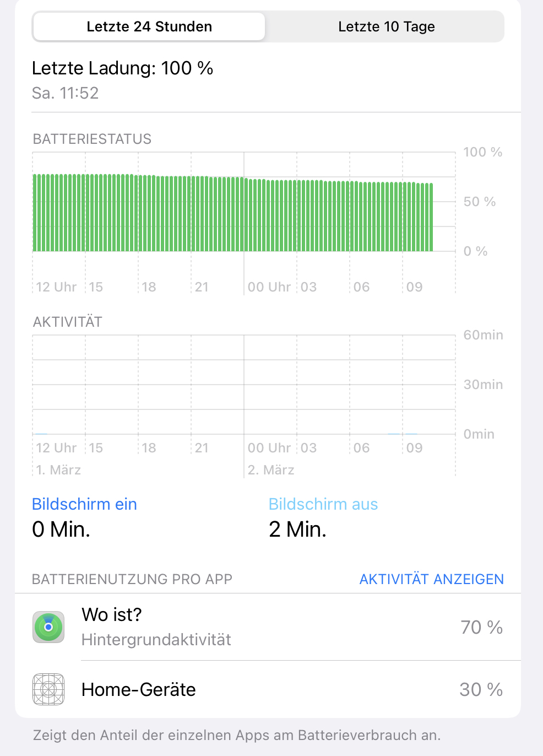
Task: Tap the 2 Min. screen-off value
Action: coord(297,530)
